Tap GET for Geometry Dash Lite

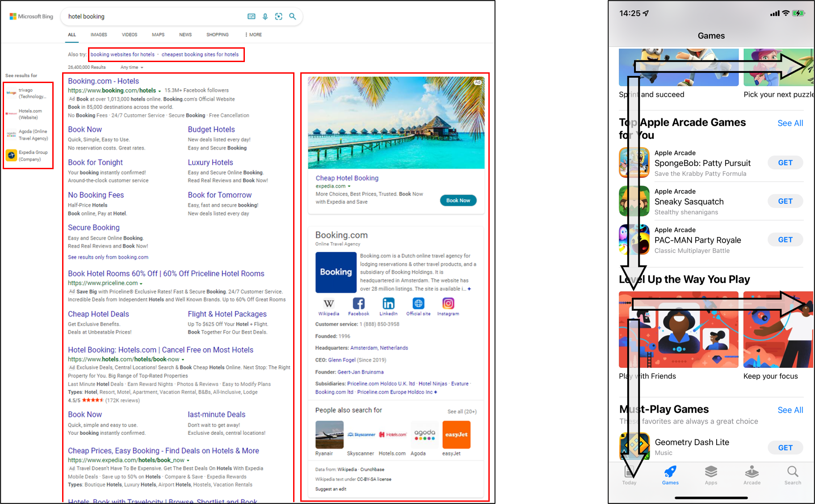click(x=785, y=448)
